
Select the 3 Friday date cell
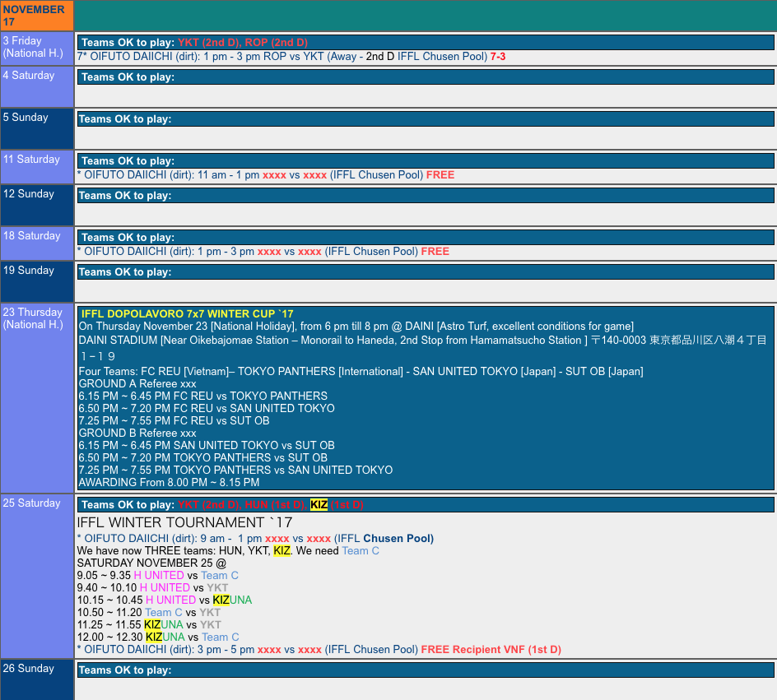pyautogui.click(x=36, y=47)
